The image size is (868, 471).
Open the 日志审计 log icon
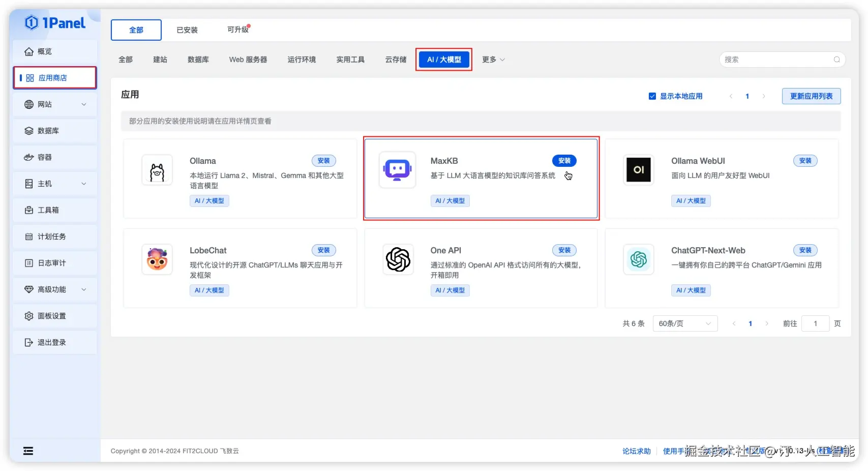coord(29,263)
